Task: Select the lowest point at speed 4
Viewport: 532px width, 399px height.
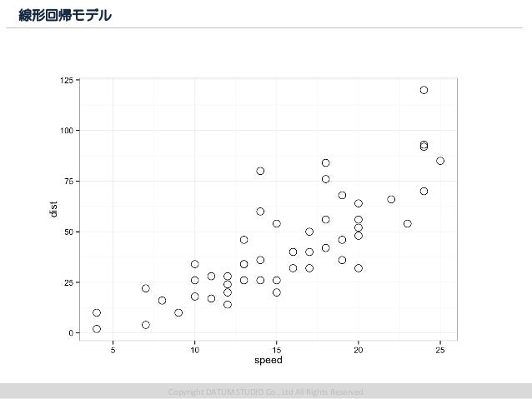Action: (97, 329)
